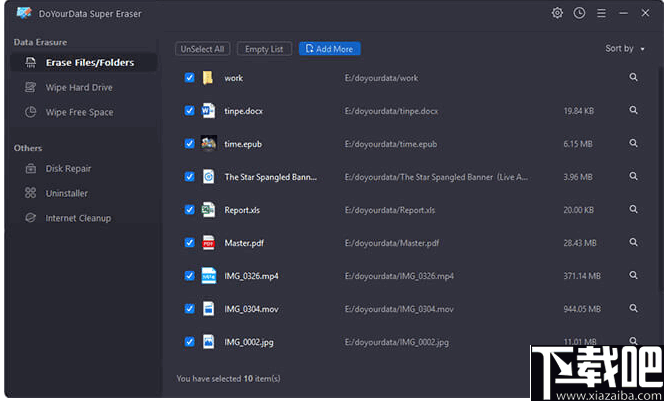Click the magnifier icon for Master.pdf
The height and width of the screenshot is (401, 666).
(x=633, y=243)
